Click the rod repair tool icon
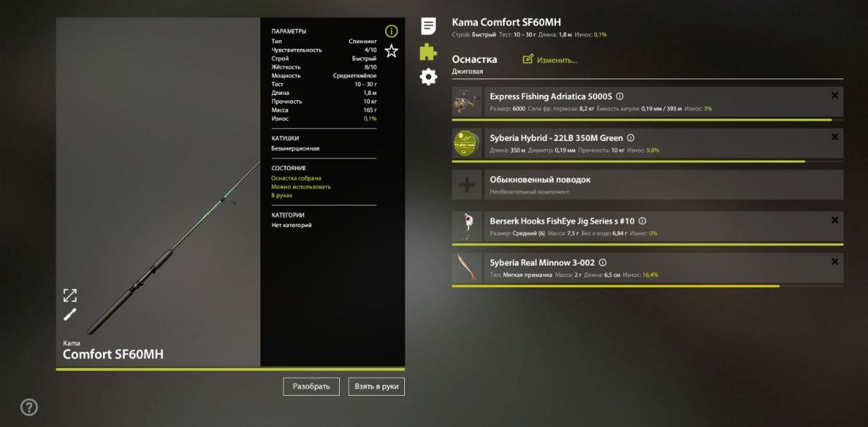Screen dimensions: 868x427 click(x=70, y=314)
